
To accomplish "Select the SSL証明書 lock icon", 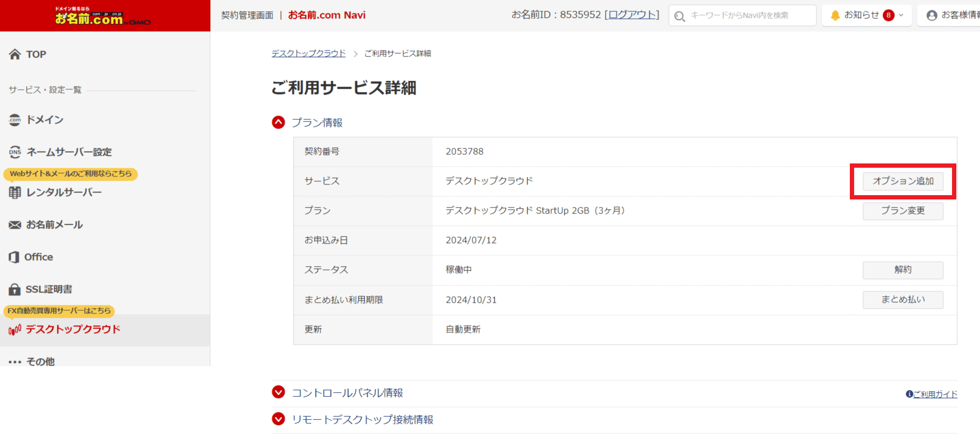I will pos(15,289).
